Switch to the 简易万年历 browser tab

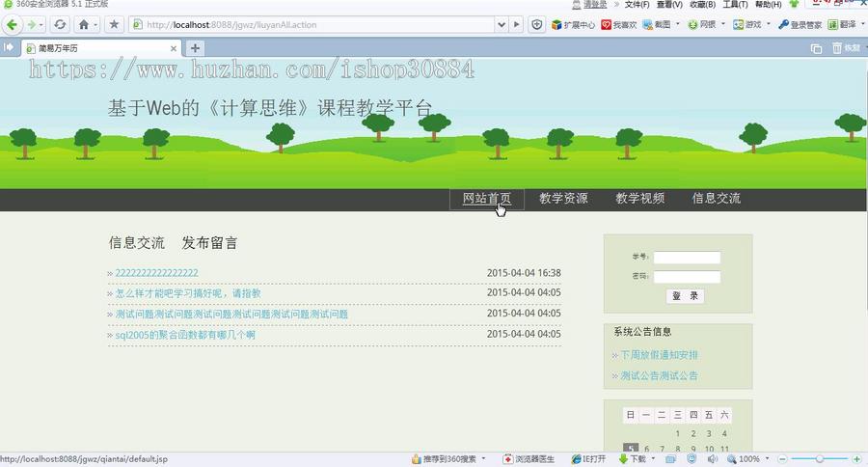point(96,47)
